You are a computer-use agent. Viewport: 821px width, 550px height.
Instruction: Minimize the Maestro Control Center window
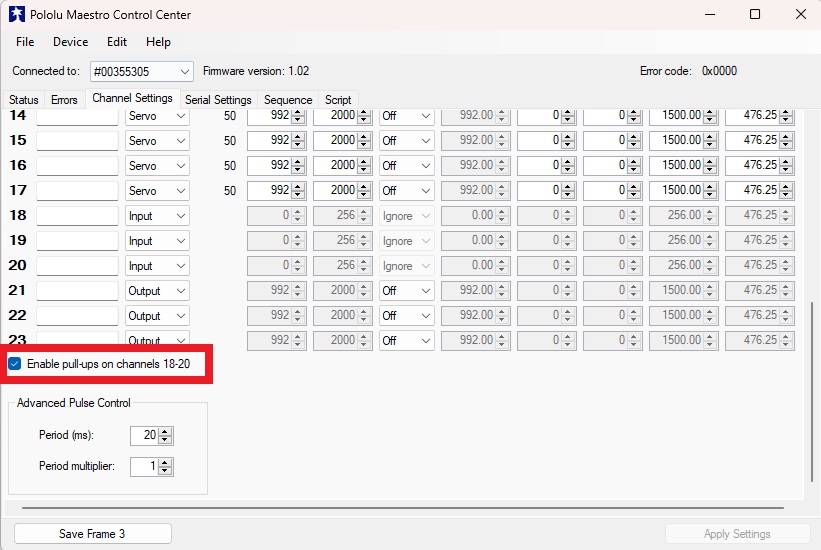[710, 15]
